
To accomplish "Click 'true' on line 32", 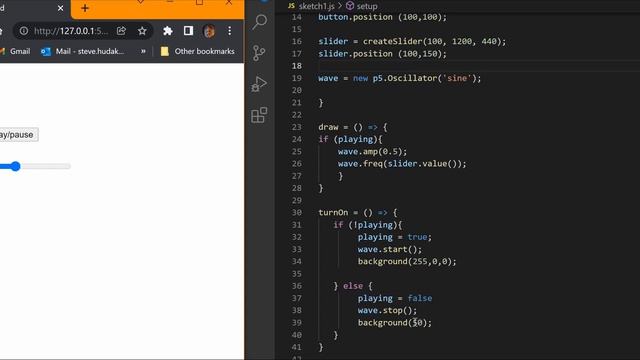I will (x=417, y=237).
